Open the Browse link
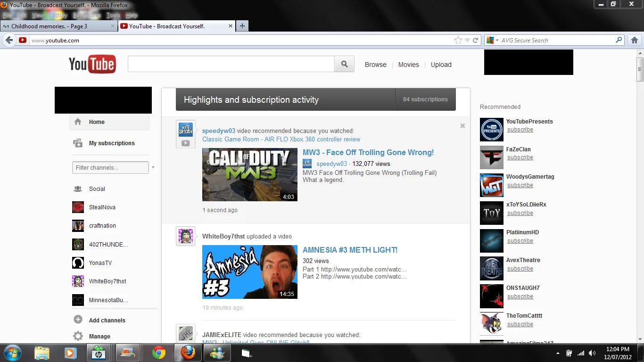This screenshot has width=644, height=362. [376, 65]
